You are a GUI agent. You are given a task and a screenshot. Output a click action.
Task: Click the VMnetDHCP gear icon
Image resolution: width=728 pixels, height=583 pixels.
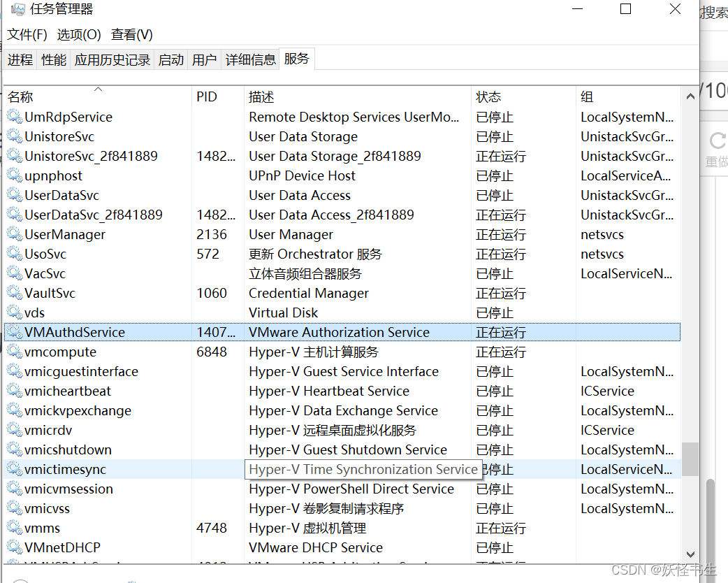click(15, 547)
